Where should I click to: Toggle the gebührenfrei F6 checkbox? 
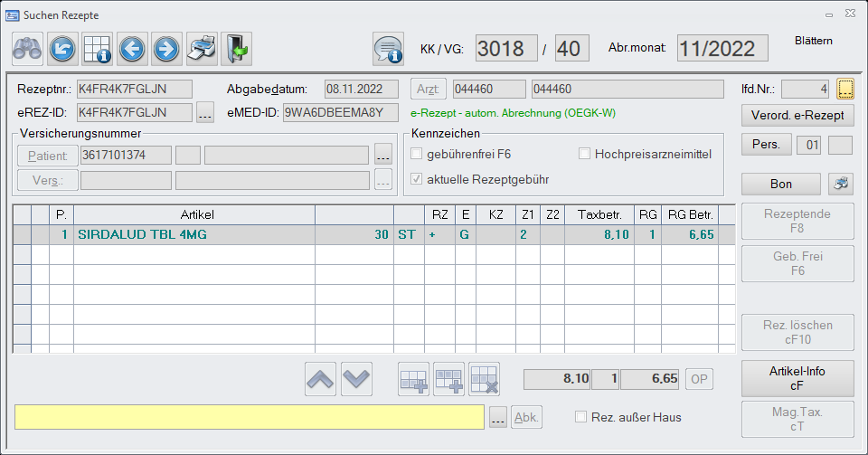(418, 155)
